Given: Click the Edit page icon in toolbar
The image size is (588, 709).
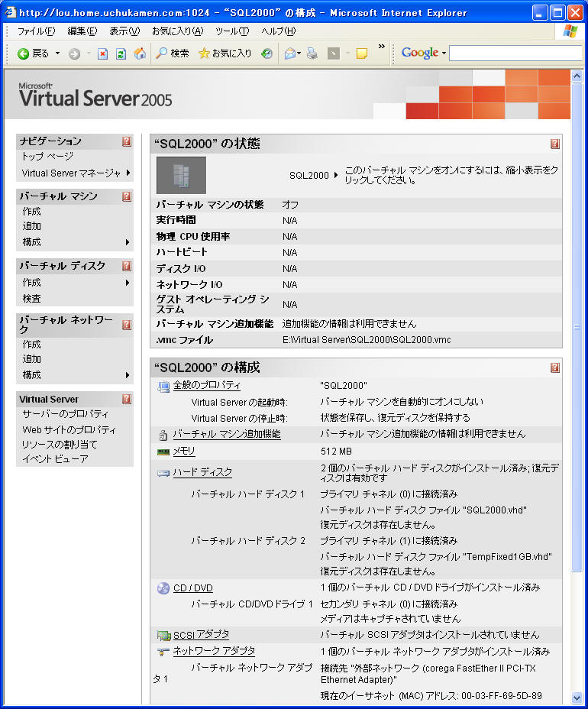Looking at the screenshot, I should [334, 53].
